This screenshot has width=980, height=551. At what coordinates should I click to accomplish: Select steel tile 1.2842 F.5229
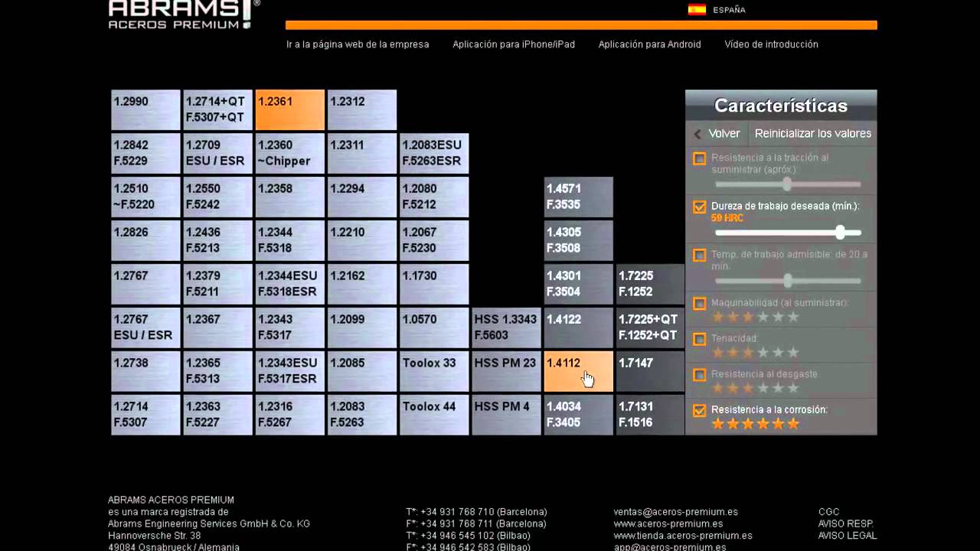point(146,153)
